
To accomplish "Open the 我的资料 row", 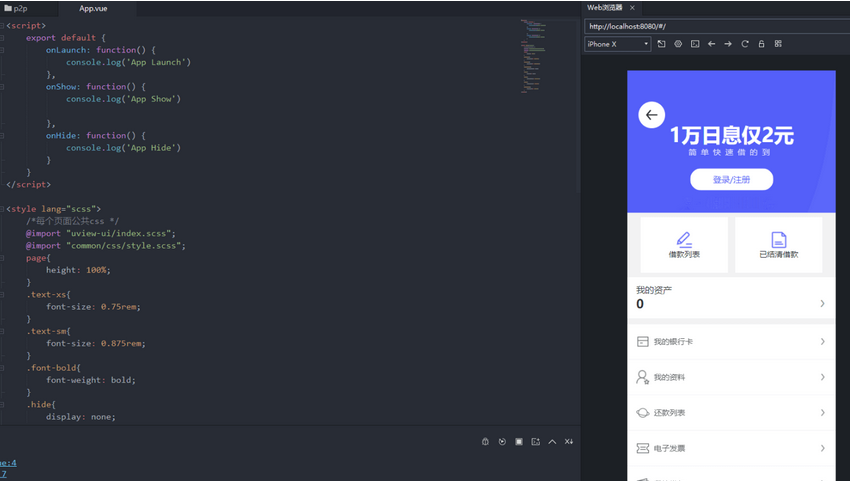I will pyautogui.click(x=731, y=377).
